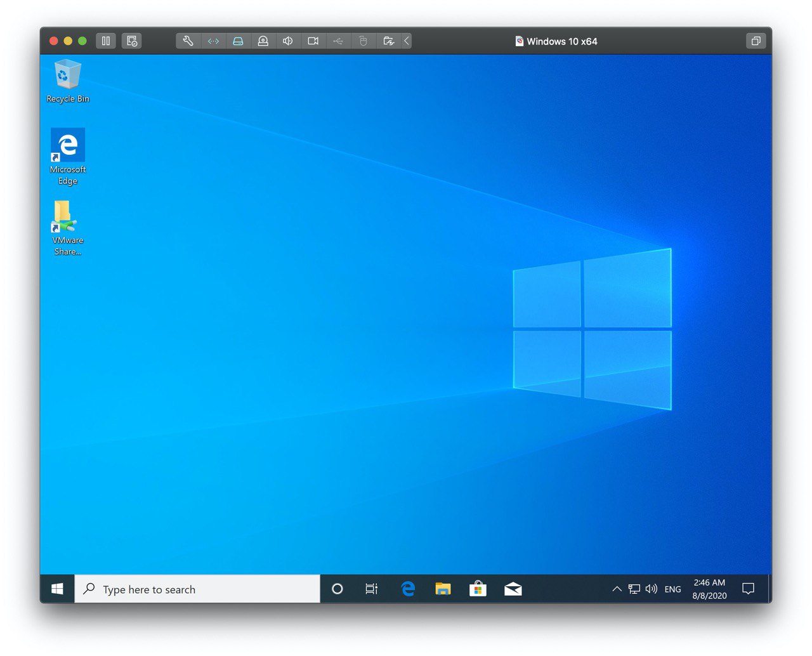The height and width of the screenshot is (656, 812).
Task: Launch Edge from the taskbar
Action: point(408,589)
